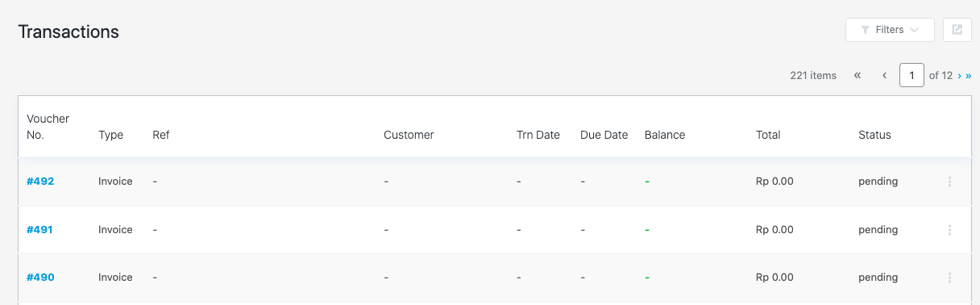Click the Customer column header
This screenshot has width=980, height=305.
click(x=409, y=135)
